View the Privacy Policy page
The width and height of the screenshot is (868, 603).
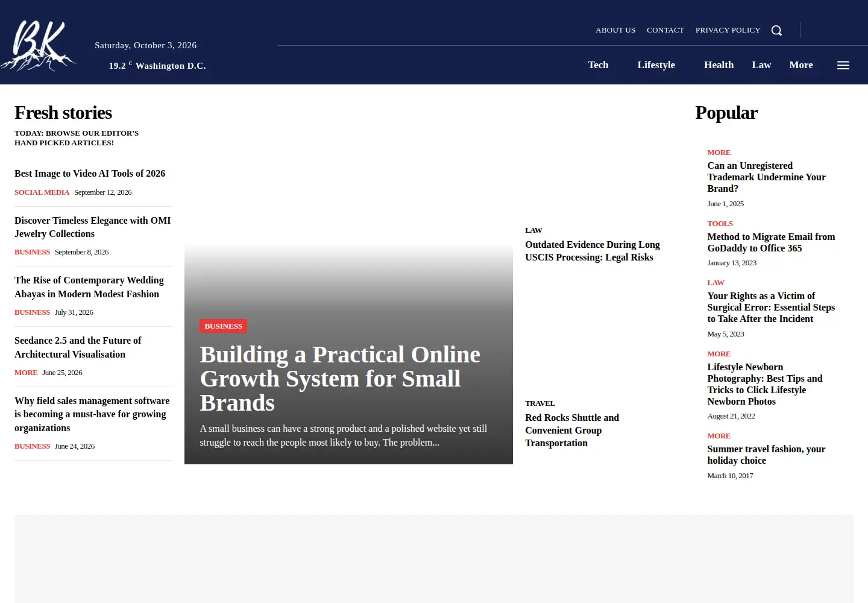728,30
